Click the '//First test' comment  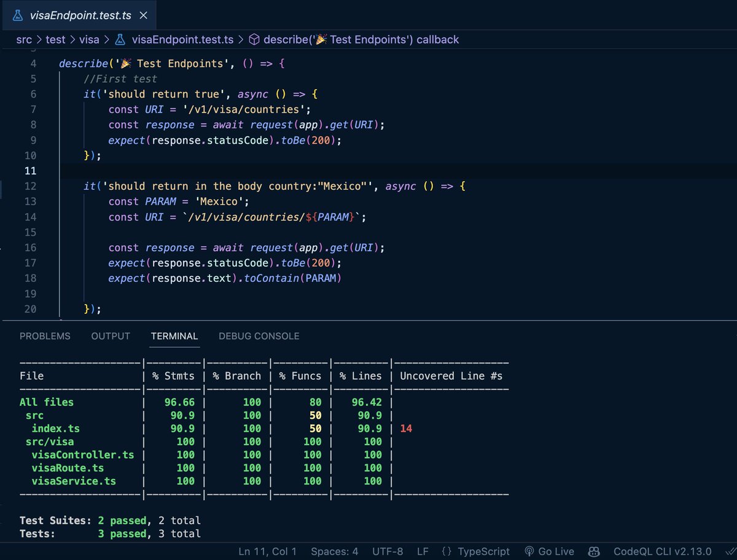tap(120, 79)
